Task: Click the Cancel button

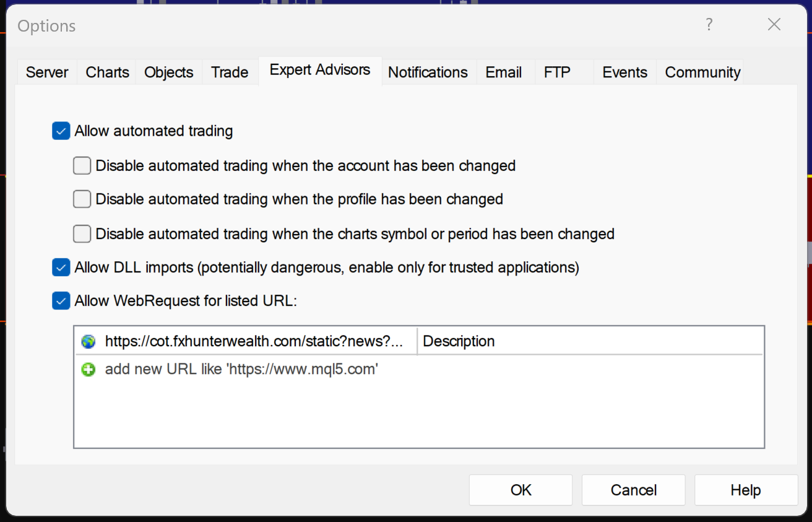Action: click(x=633, y=490)
